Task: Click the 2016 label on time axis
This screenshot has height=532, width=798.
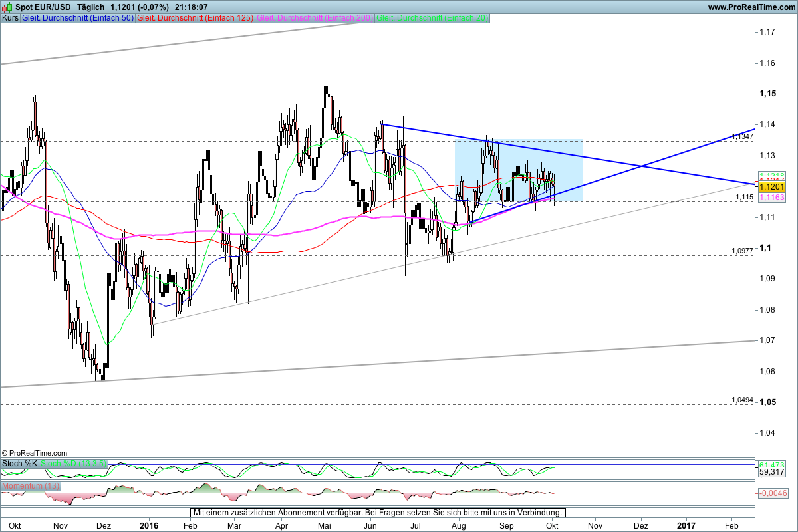Action: tap(149, 525)
